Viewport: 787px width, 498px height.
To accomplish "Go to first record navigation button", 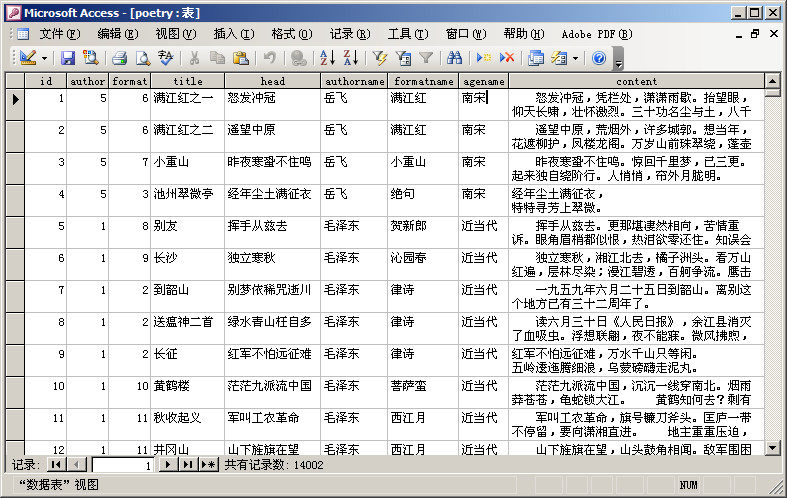I will pyautogui.click(x=56, y=465).
